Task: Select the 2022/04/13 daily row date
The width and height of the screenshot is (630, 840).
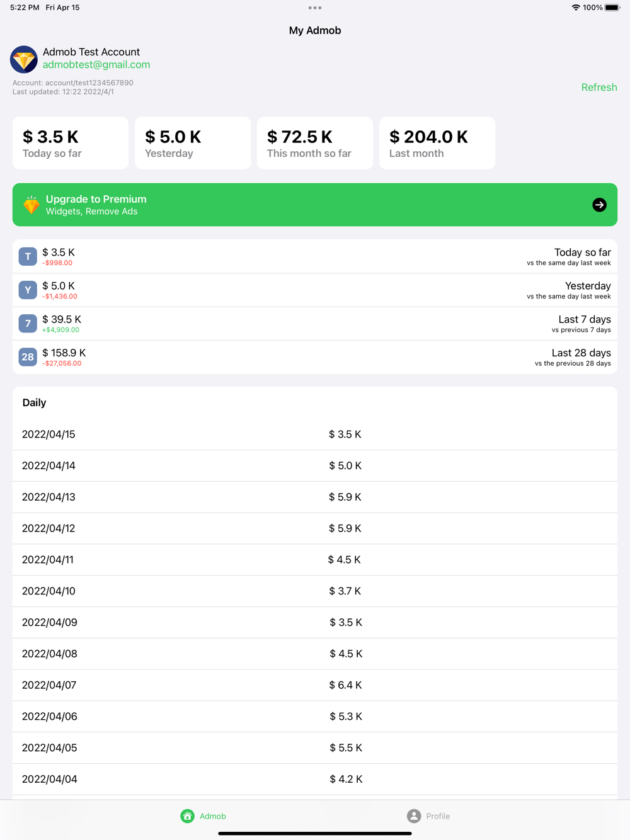Action: 49,497
